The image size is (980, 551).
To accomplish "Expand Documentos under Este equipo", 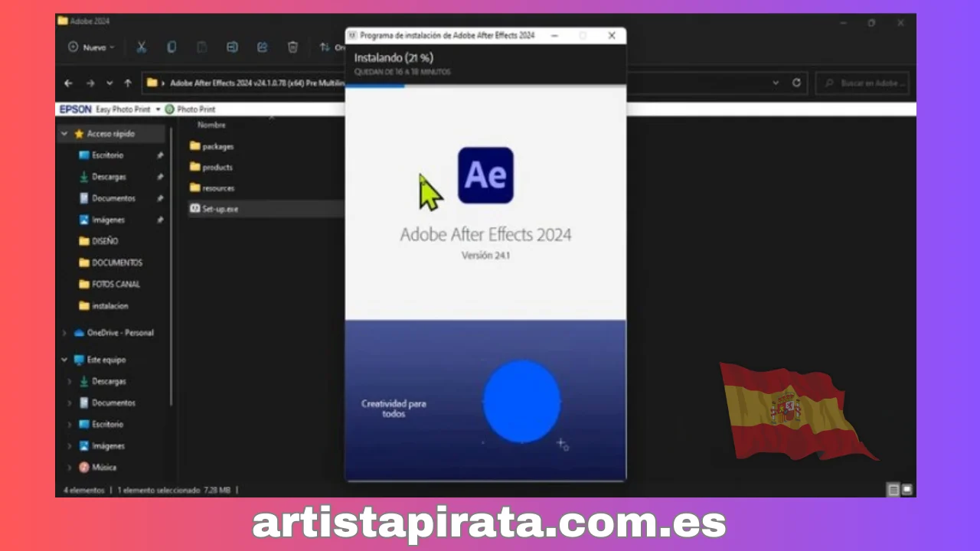I will click(70, 403).
